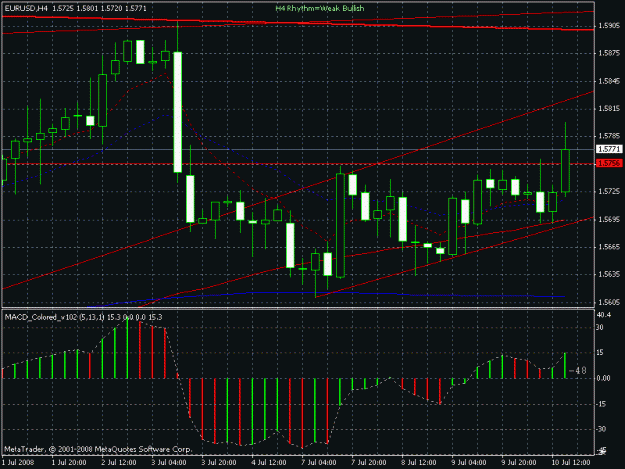Click price axis value 1.5635
The height and width of the screenshot is (469, 625).
pos(609,275)
